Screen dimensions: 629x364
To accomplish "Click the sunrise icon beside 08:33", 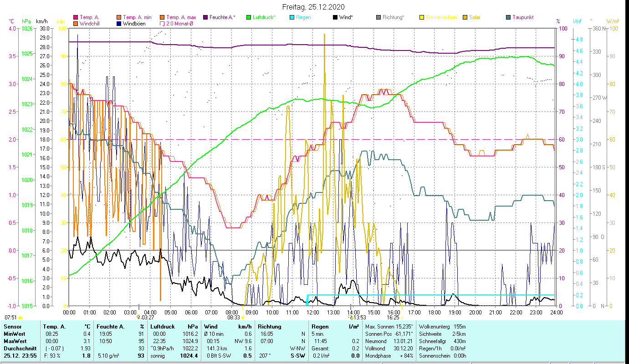I will (x=243, y=318).
